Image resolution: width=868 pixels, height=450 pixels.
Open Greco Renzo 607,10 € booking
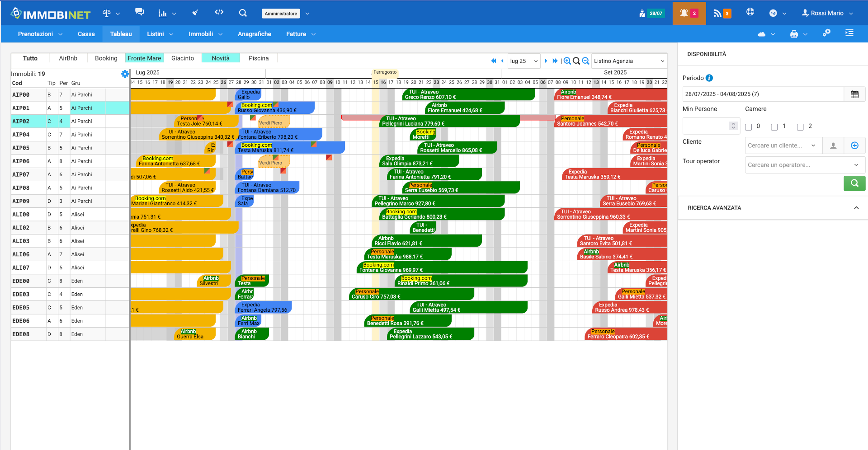(468, 94)
